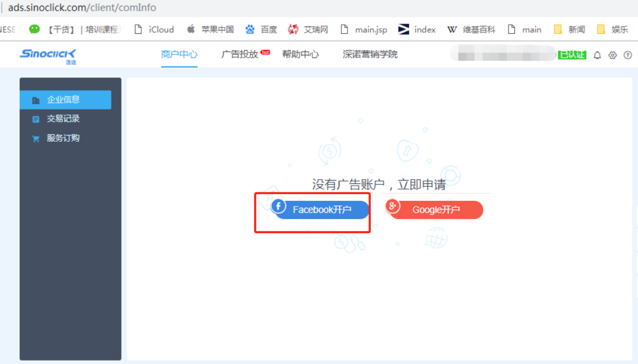This screenshot has height=364, width=638.
Task: Open the WeChat bookmark icon
Action: 34,29
